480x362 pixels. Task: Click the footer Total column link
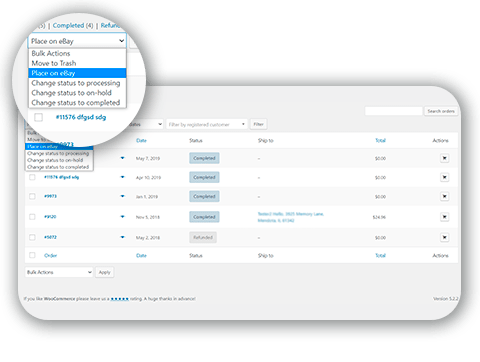(x=380, y=255)
